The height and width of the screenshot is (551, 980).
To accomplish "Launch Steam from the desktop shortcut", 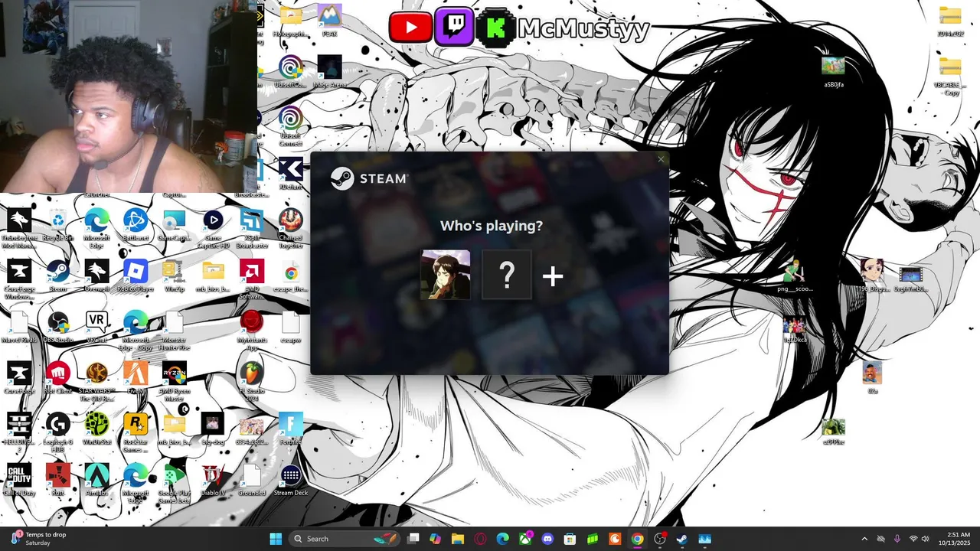I will point(58,276).
